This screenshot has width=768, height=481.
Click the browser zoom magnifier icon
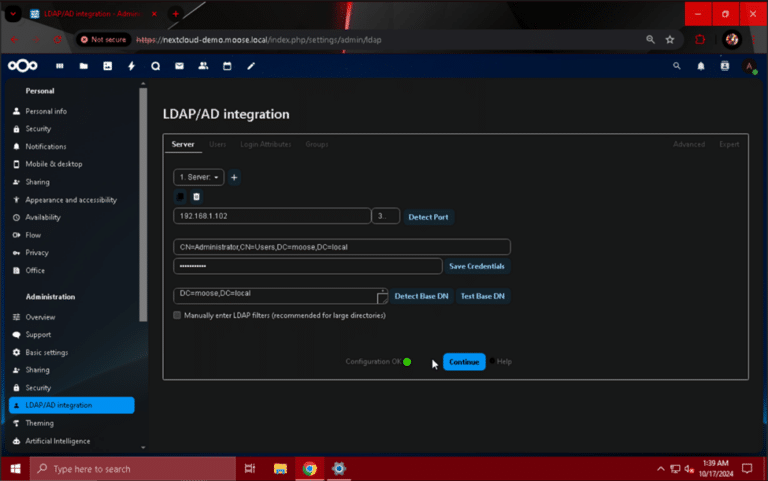(650, 40)
